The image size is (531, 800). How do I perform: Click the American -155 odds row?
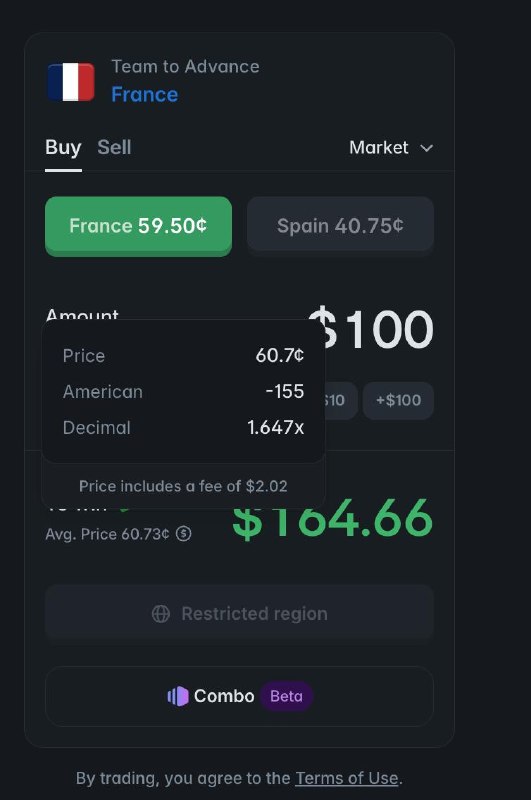(183, 392)
